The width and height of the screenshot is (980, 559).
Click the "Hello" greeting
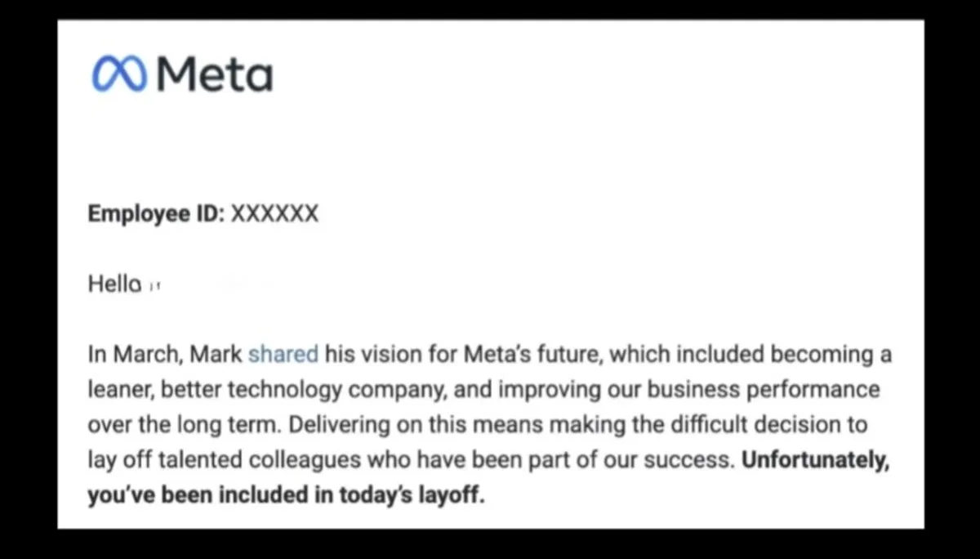pos(114,284)
